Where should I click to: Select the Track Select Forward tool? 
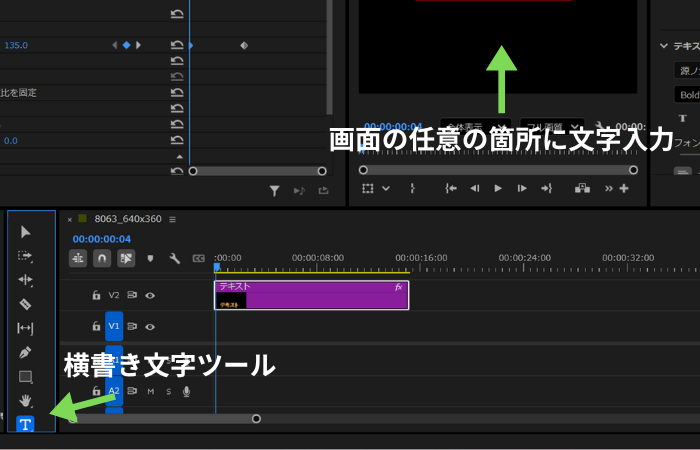pos(25,256)
